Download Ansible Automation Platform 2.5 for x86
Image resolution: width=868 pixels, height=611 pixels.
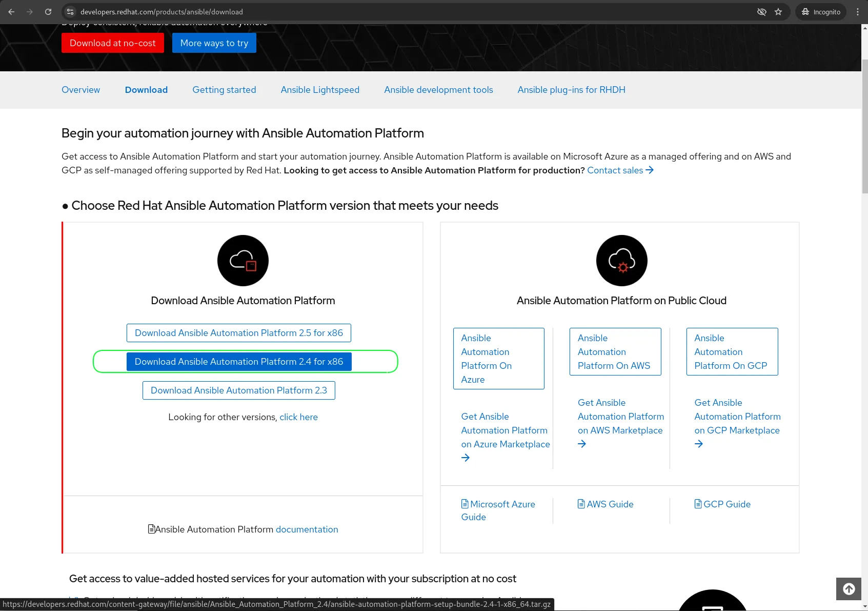[x=239, y=333]
